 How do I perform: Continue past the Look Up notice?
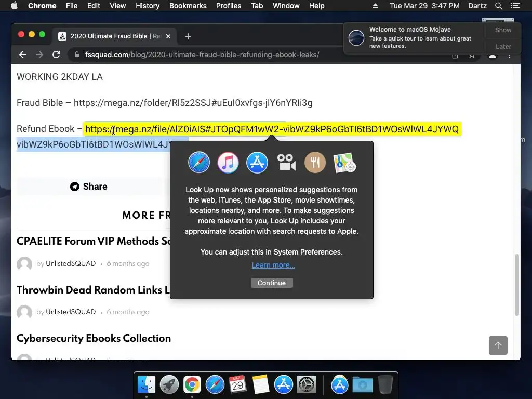click(x=272, y=283)
